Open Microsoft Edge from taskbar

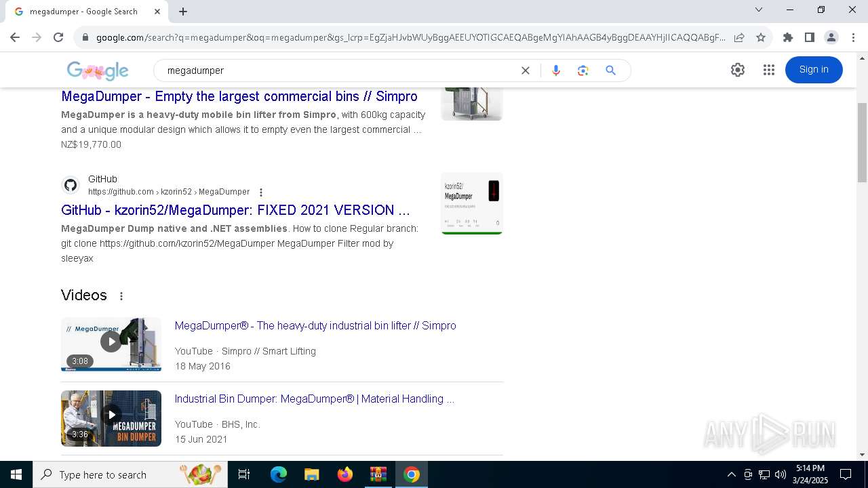tap(279, 474)
